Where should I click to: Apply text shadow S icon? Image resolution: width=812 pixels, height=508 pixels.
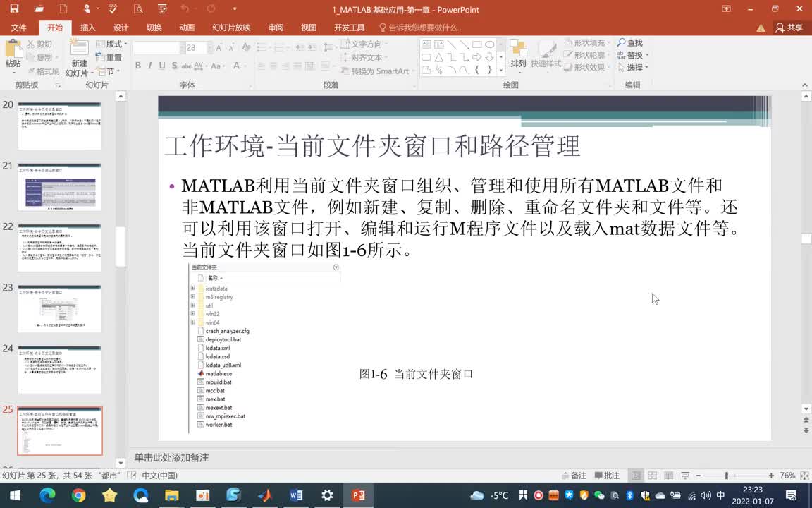175,66
